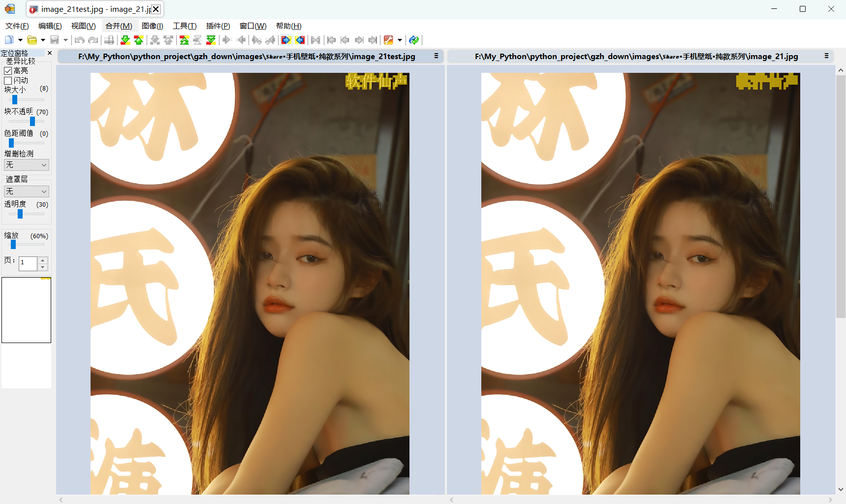Open the 遮罩层 combo box
846x504 pixels.
(27, 191)
